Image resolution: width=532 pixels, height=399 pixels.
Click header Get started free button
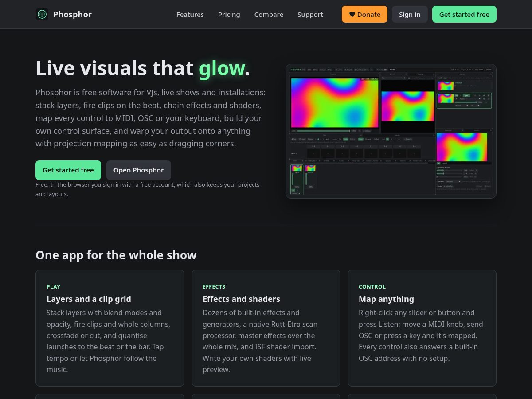[464, 14]
